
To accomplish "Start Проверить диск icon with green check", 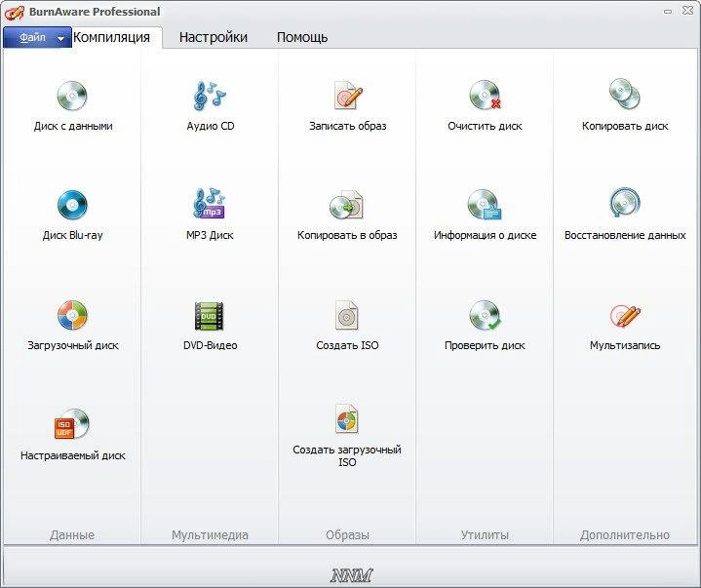I will [486, 315].
